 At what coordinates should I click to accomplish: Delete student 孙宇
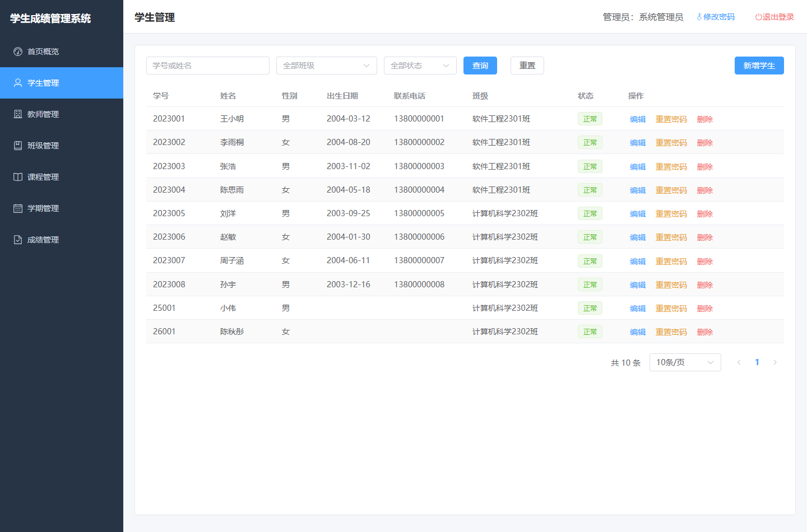tap(705, 285)
